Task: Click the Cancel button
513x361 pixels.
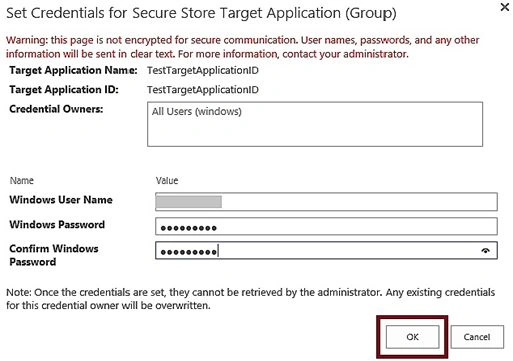Action: coord(477,337)
